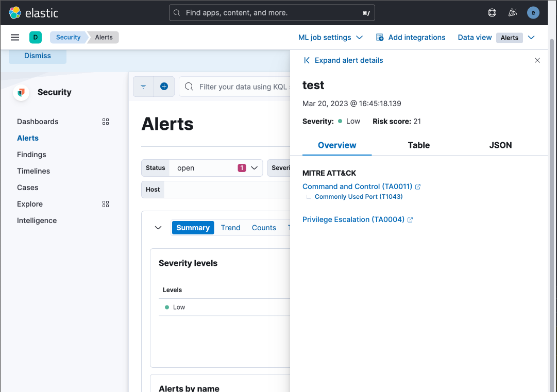Screen dimensions: 557x392
Task: Open Findings in the sidebar
Action: [x=31, y=155]
